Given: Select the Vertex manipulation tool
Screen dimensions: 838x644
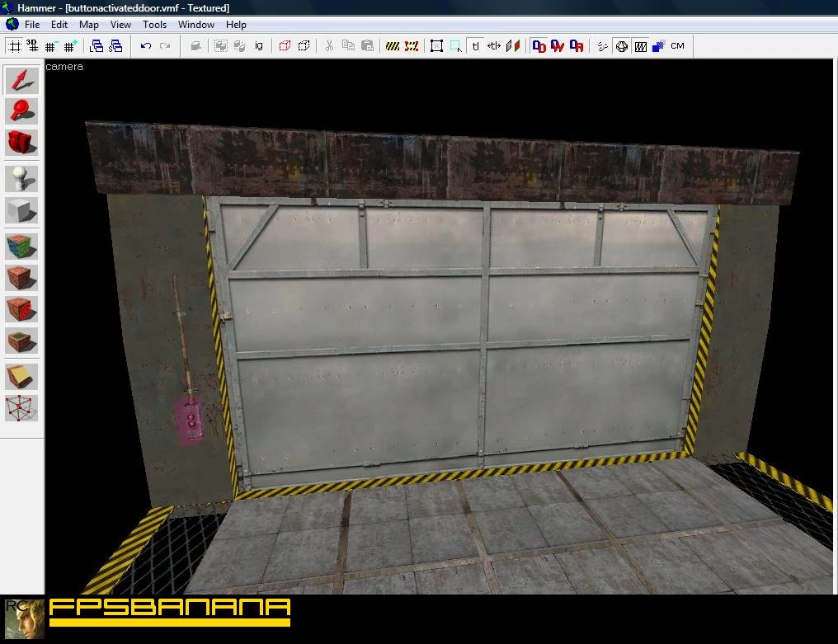Looking at the screenshot, I should click(x=21, y=408).
